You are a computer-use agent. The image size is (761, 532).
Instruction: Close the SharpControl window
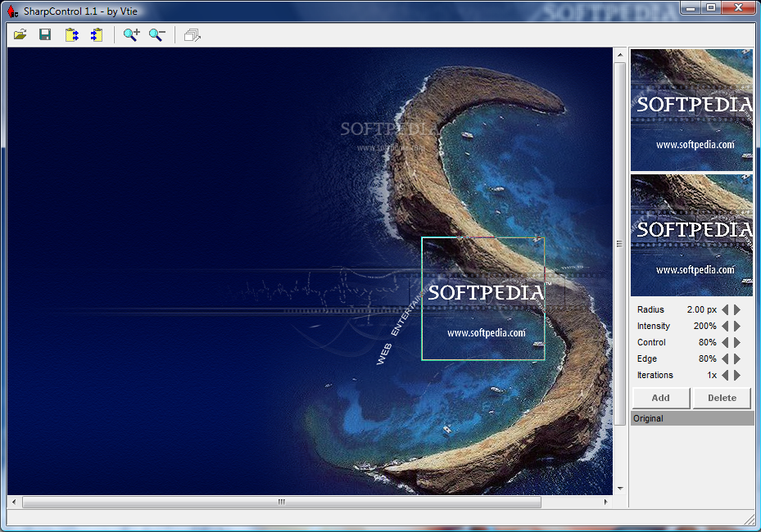point(738,7)
